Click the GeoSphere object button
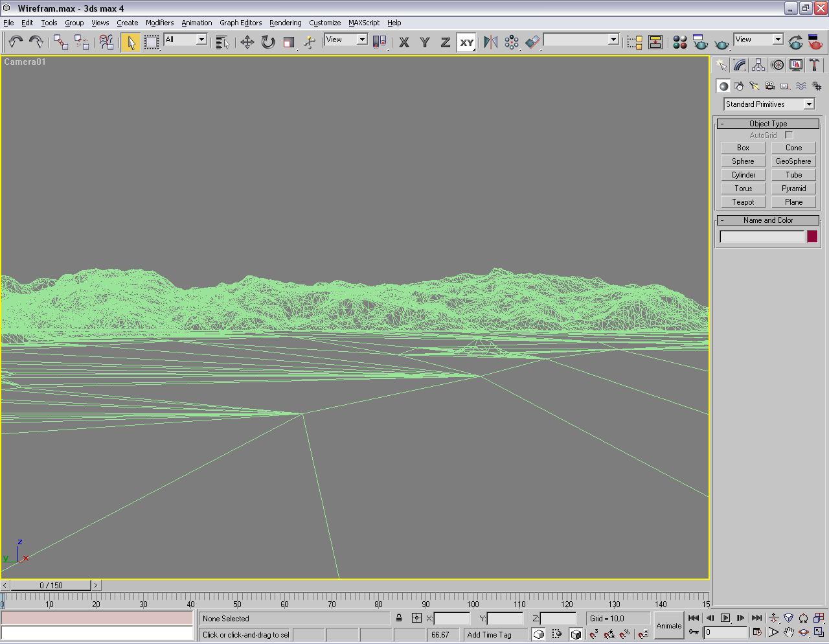The image size is (829, 644). pyautogui.click(x=793, y=161)
